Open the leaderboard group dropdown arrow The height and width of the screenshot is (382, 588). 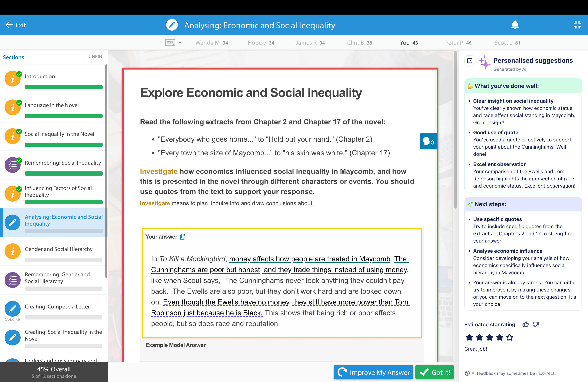tap(180, 43)
